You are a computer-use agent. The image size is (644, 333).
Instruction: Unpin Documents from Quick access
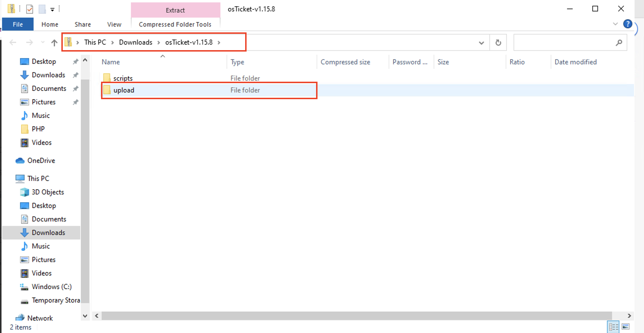pos(75,88)
